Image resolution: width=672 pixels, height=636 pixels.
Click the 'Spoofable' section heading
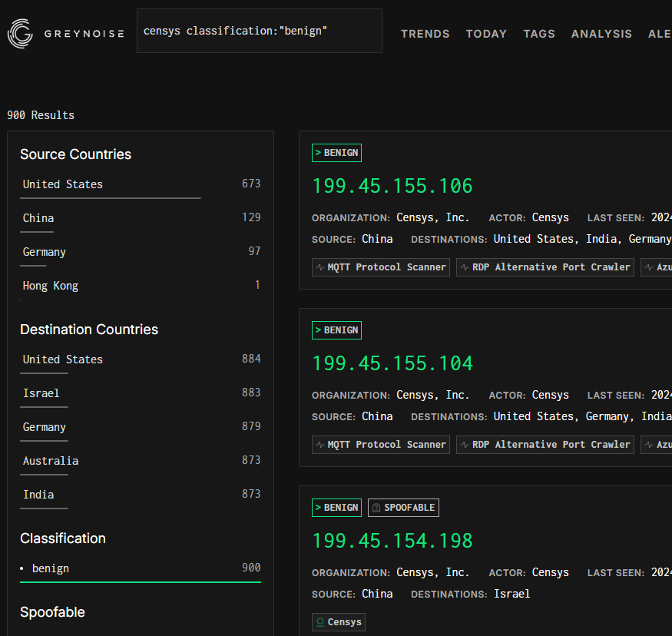52,612
